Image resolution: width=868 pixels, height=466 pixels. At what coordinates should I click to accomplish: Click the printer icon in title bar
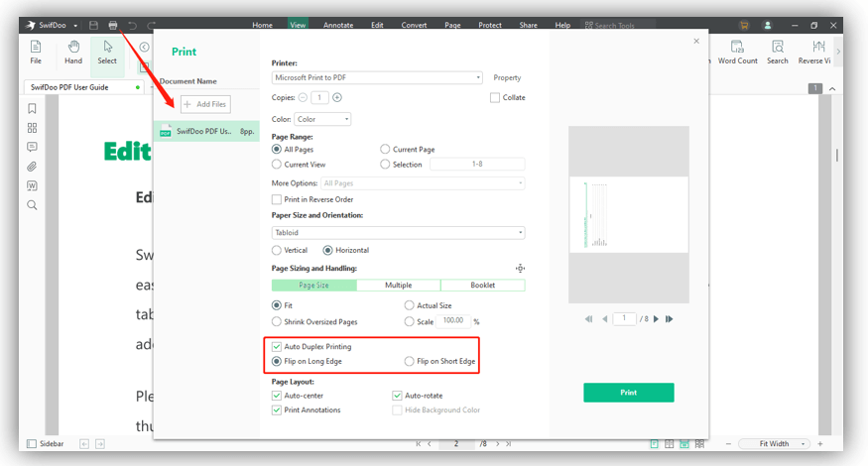(113, 25)
